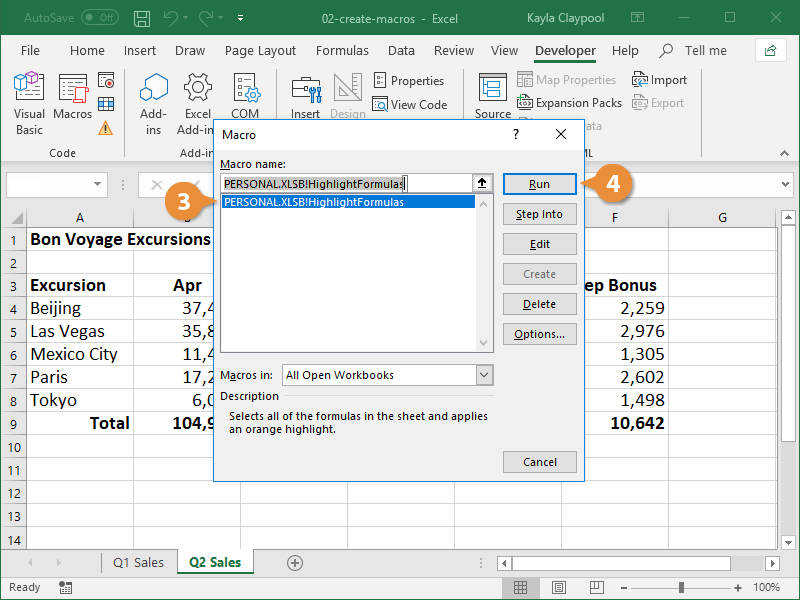Screen dimensions: 800x600
Task: Click the Macro dialog help question mark
Action: [516, 134]
